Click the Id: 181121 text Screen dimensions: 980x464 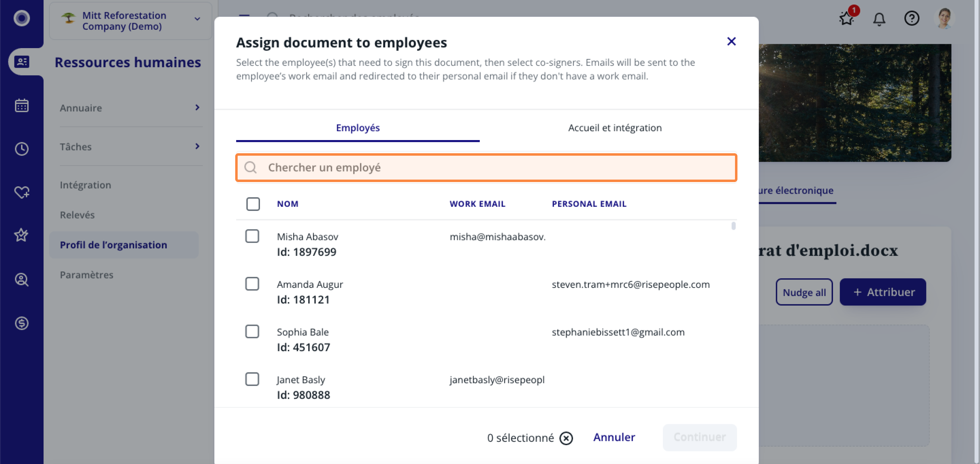coord(303,299)
